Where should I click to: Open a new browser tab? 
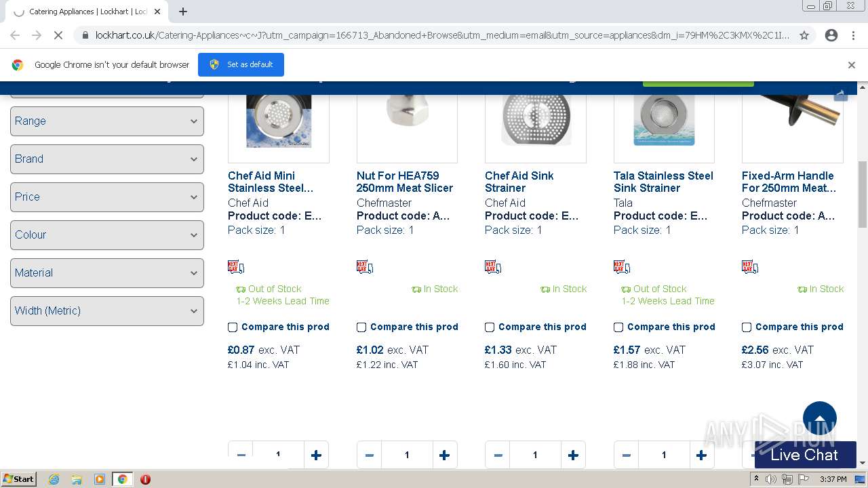(x=183, y=12)
